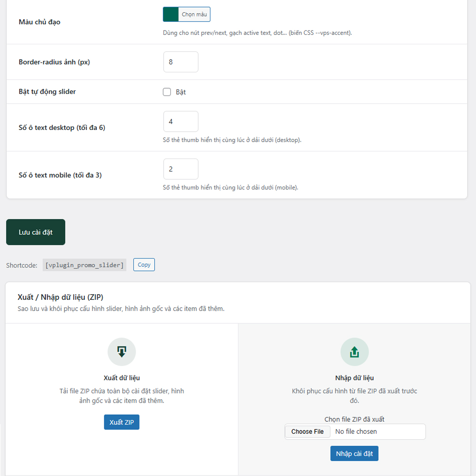The image size is (476, 476).
Task: Click the 'Xuất dữ liệu' heading
Action: coord(121,378)
